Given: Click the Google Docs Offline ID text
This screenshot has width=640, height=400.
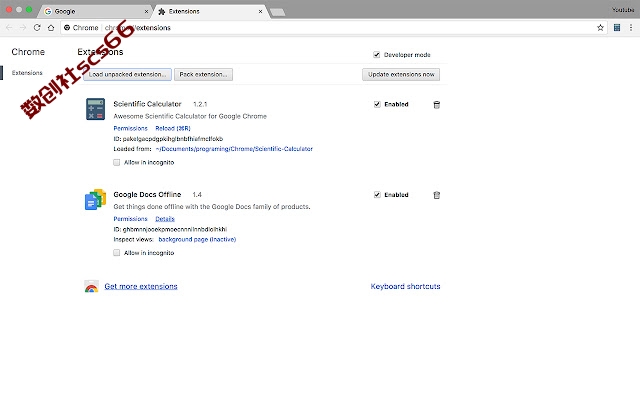Looking at the screenshot, I should [170, 229].
